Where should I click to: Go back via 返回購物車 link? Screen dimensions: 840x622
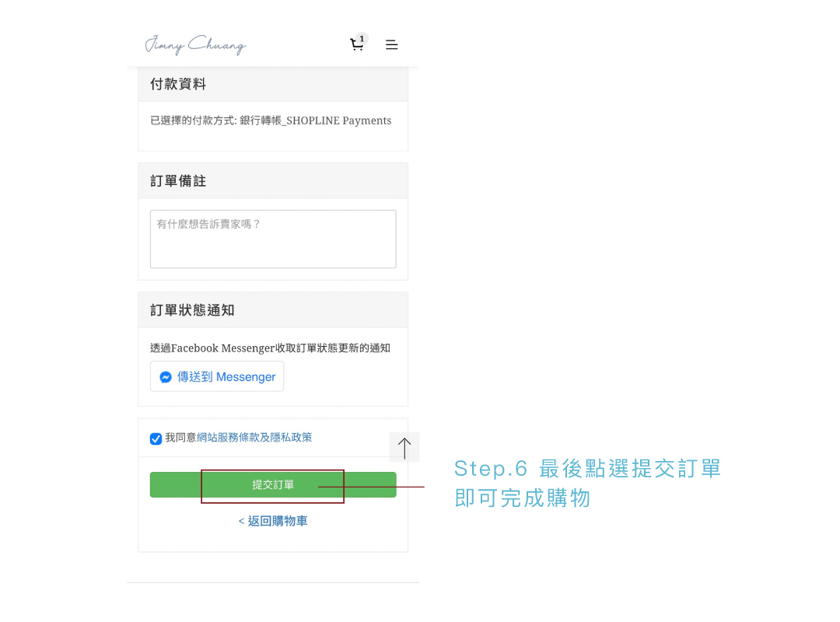273,521
